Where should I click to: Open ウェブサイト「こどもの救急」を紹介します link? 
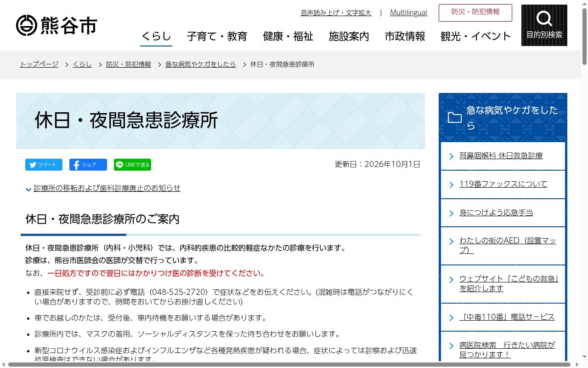click(x=509, y=284)
